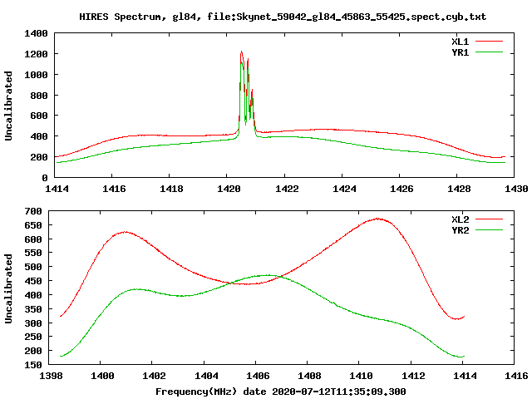This screenshot has width=532, height=399.
Task: Click the 1404 x-axis tick label
Action: [x=206, y=376]
